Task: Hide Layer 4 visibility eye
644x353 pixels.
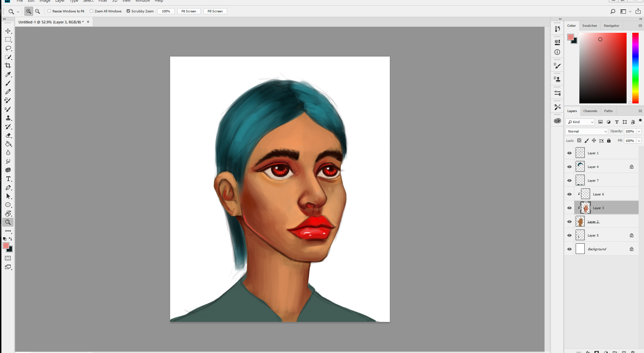Action: 569,167
